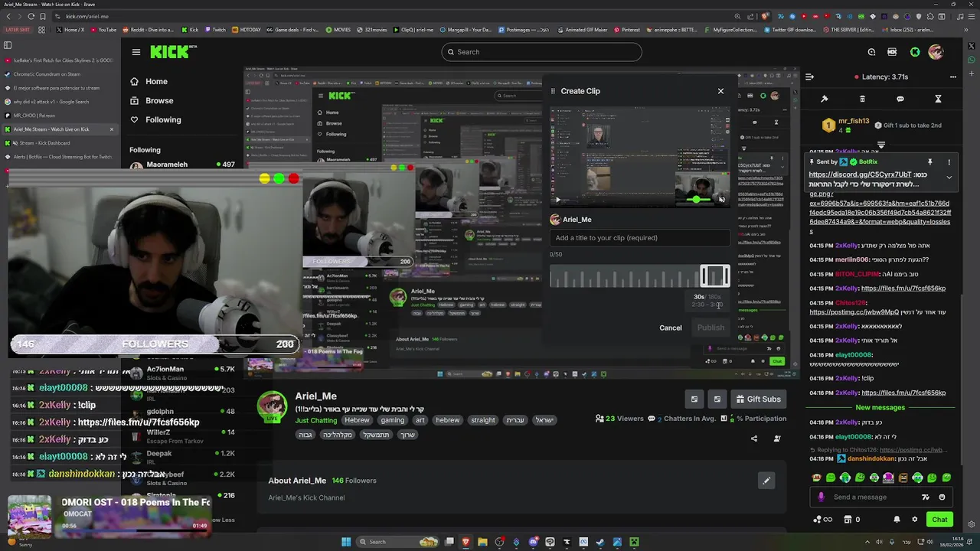
Task: Open the Kick clips header icon
Action: pos(892,52)
